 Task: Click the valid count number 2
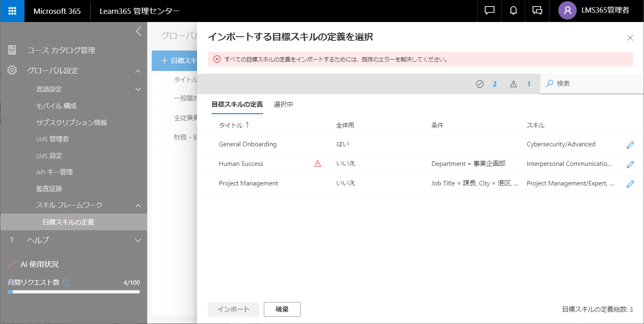point(495,84)
